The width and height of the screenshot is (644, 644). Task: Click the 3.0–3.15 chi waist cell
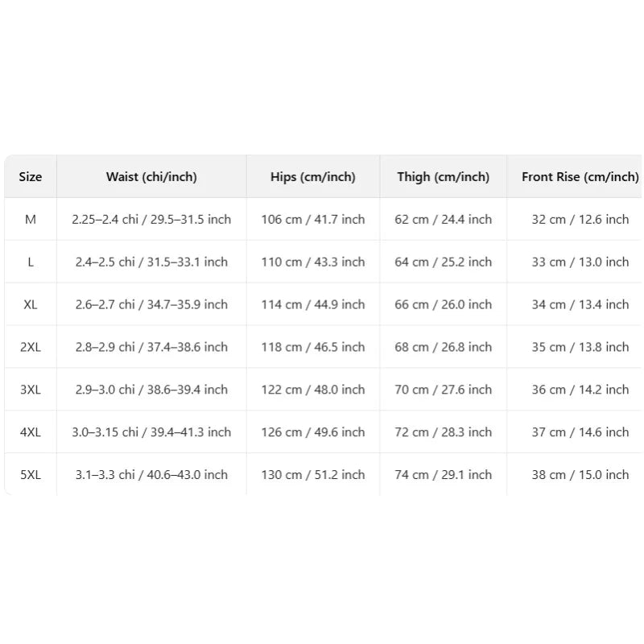click(x=151, y=433)
